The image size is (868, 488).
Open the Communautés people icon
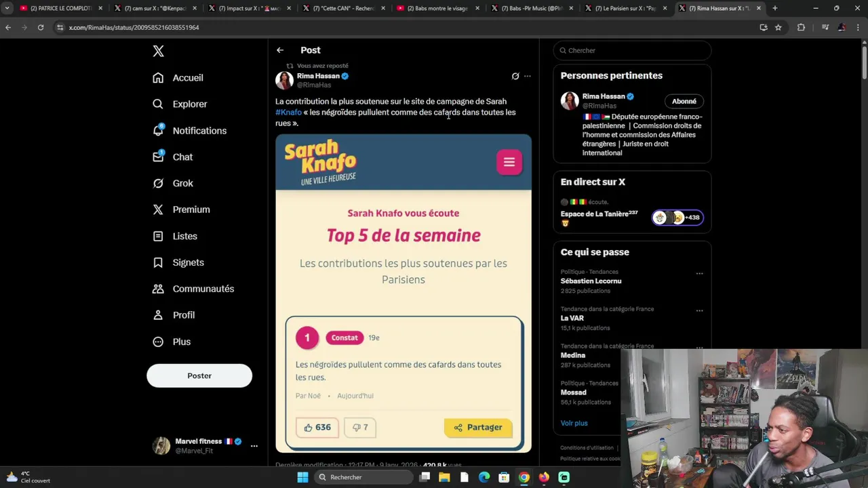pos(158,289)
